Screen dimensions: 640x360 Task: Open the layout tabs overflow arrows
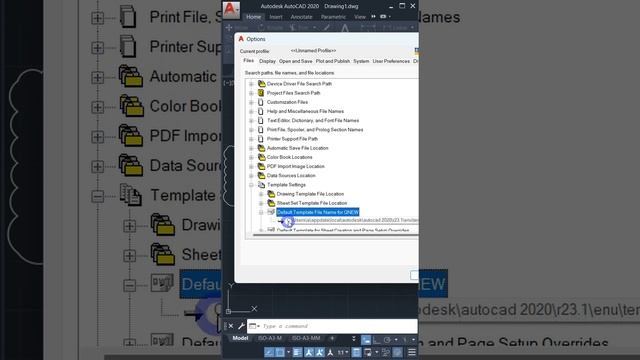[x=353, y=338]
